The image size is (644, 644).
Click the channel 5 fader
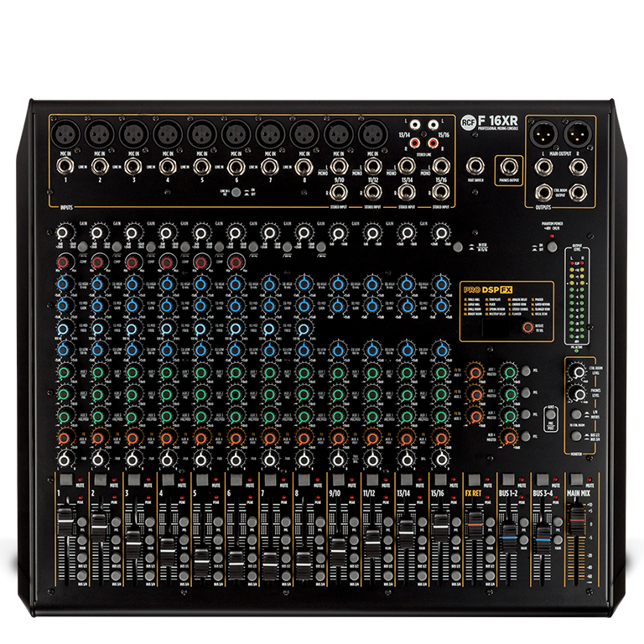200,559
